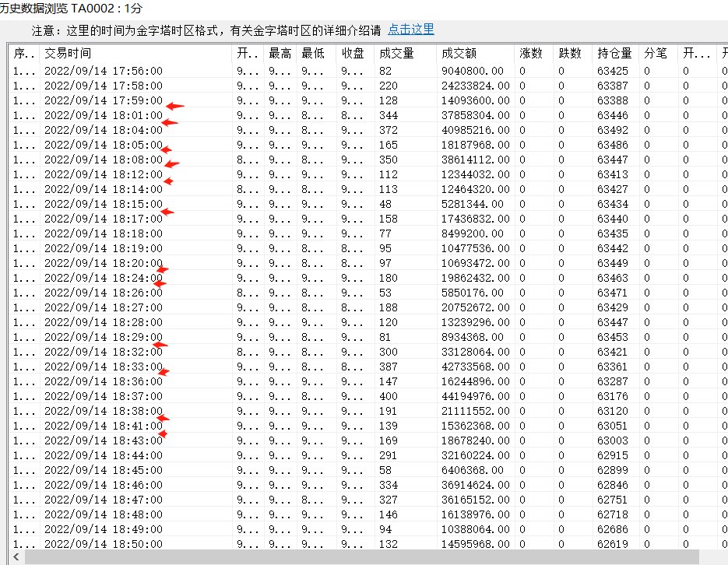Select the row timed 18:50:00
This screenshot has width=728, height=565.
(x=368, y=544)
